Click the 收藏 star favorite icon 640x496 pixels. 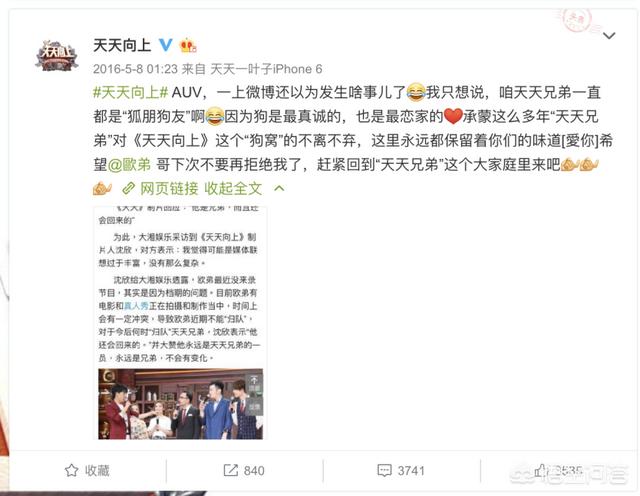point(71,470)
